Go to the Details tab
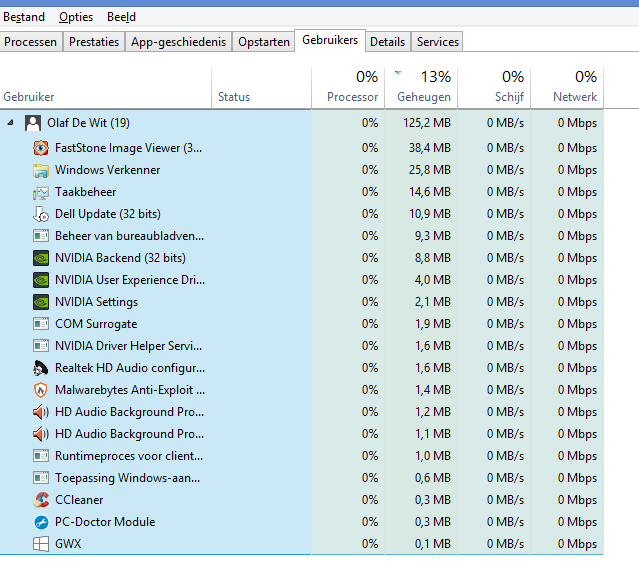 point(388,42)
